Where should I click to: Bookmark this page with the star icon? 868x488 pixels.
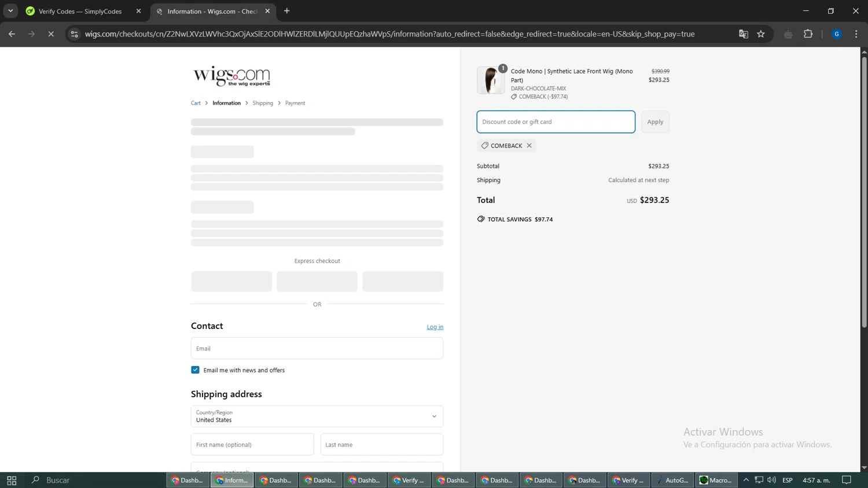point(761,34)
